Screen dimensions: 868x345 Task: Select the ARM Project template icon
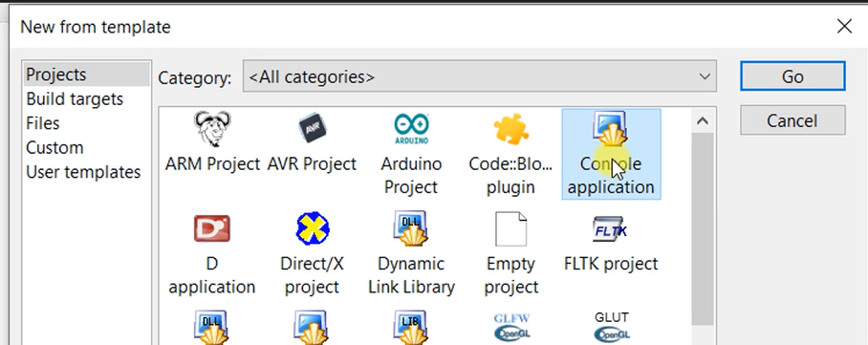pos(212,129)
